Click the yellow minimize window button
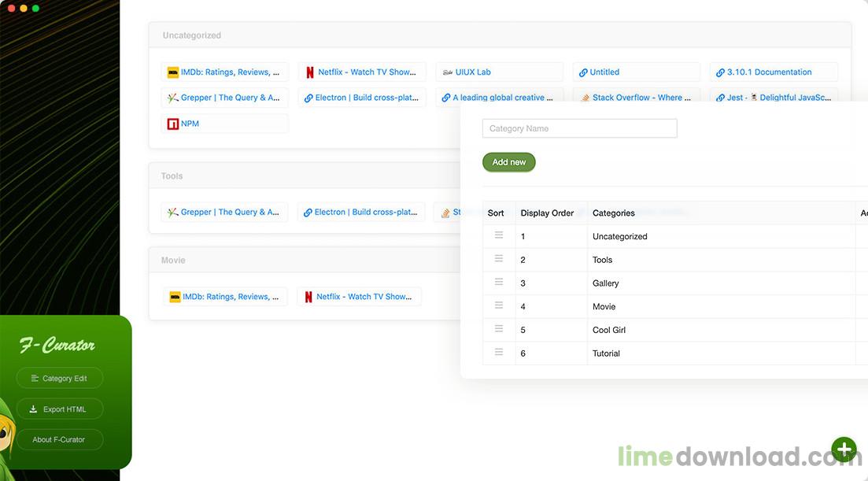 [x=24, y=9]
